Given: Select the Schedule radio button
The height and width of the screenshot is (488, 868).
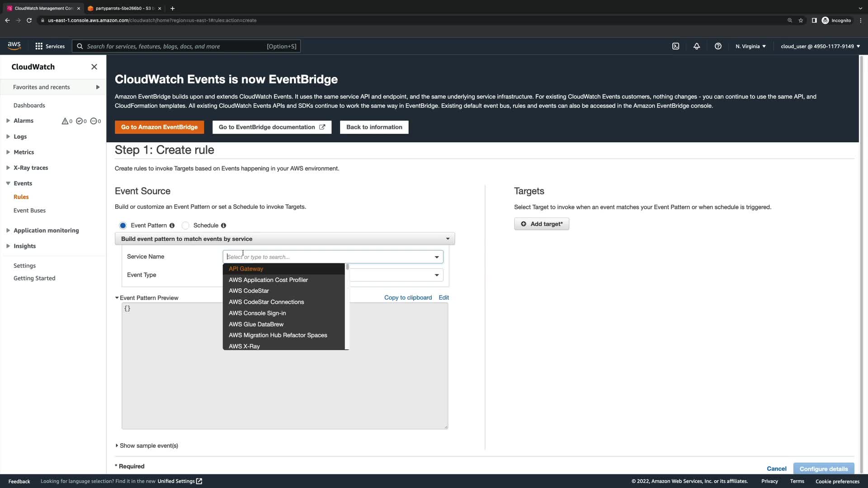Looking at the screenshot, I should point(185,225).
